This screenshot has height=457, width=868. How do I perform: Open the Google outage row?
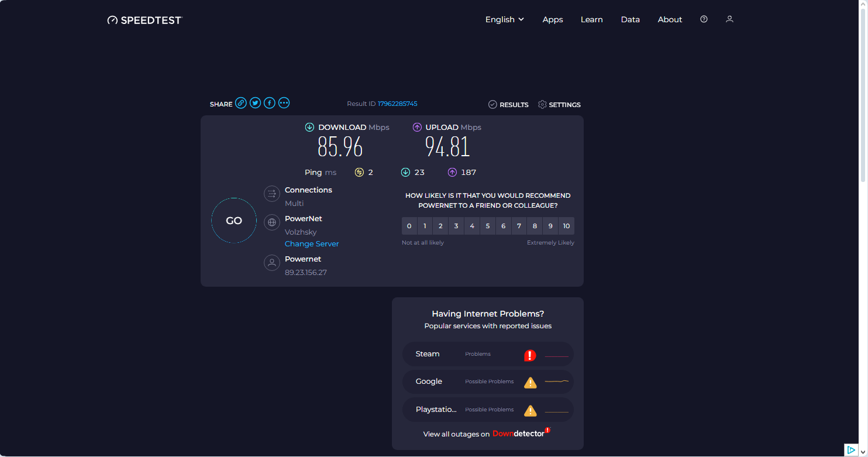pyautogui.click(x=488, y=382)
